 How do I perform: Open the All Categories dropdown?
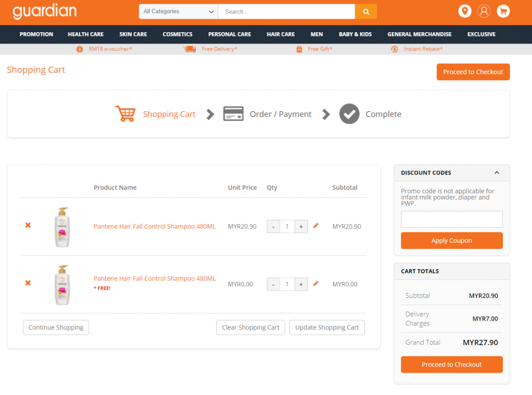(x=178, y=11)
